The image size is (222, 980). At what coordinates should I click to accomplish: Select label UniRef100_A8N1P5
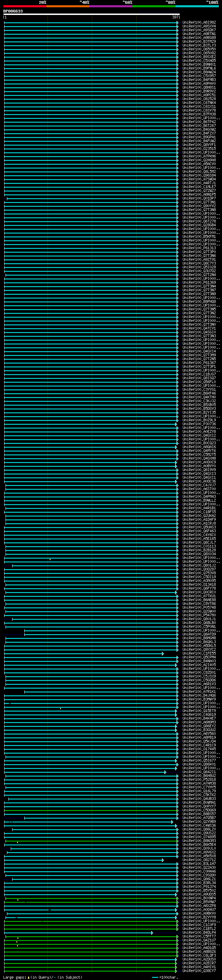[199, 194]
